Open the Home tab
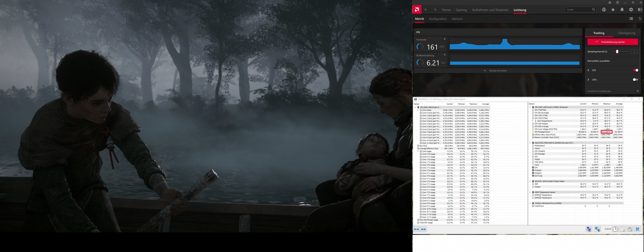The image size is (644, 252). pos(446,10)
